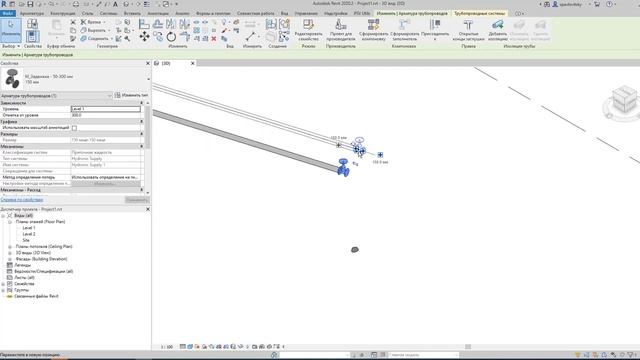This screenshot has height=360, width=640.
Task: Open the Справка по свойствам link
Action: 22,200
